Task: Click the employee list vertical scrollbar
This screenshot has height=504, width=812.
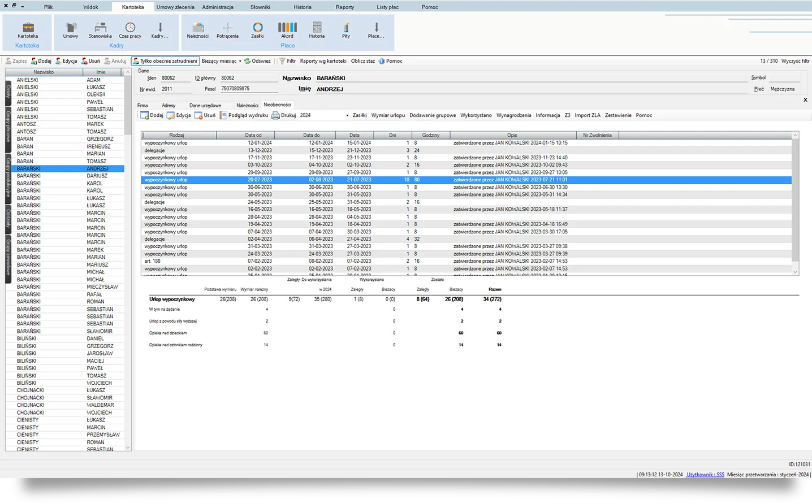Action: (128, 260)
